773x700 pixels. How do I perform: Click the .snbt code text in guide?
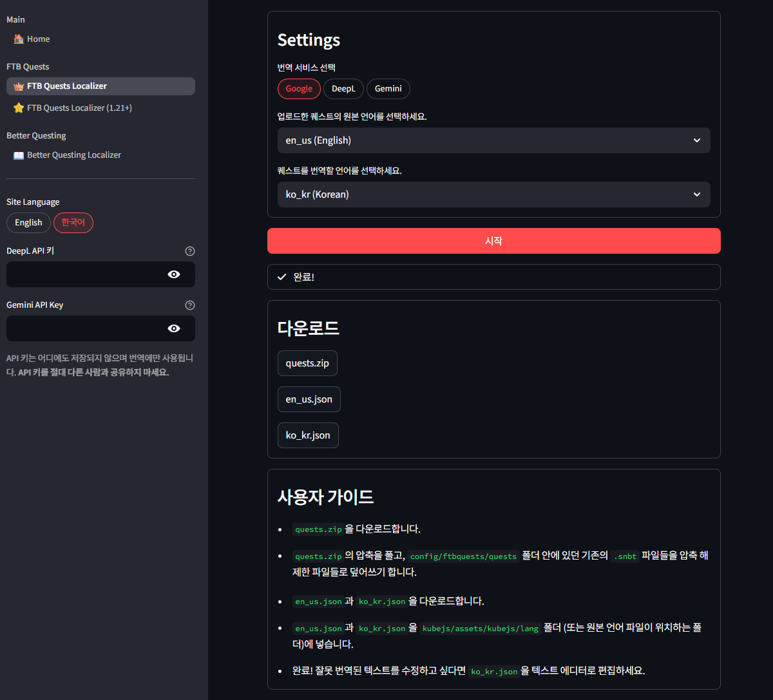[x=625, y=556]
